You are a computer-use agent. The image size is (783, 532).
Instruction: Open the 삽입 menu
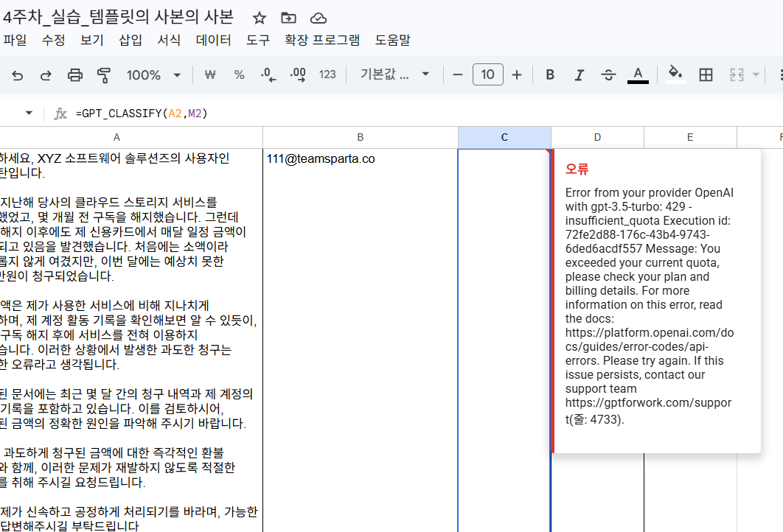pos(130,40)
